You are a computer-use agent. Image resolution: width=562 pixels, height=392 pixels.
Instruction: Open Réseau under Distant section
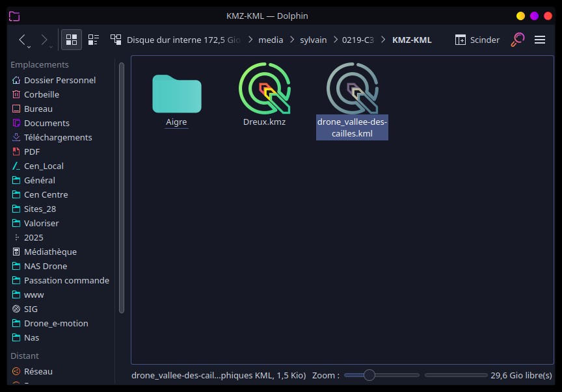(x=38, y=371)
